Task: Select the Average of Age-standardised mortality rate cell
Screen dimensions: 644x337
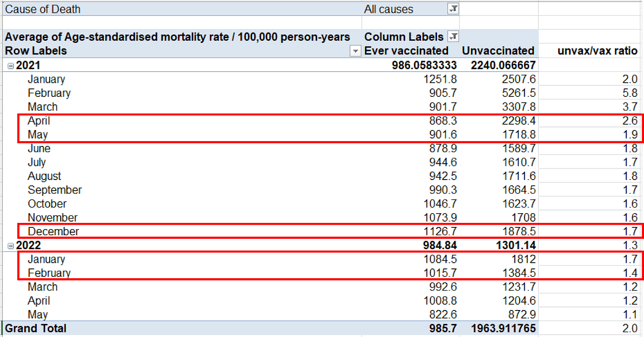Action: pos(177,37)
